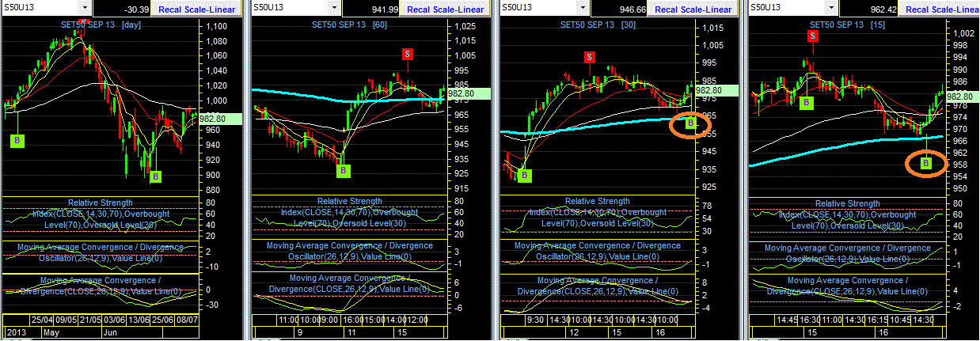Click the Relative Strength Index label on 30-minute chart

(598, 212)
